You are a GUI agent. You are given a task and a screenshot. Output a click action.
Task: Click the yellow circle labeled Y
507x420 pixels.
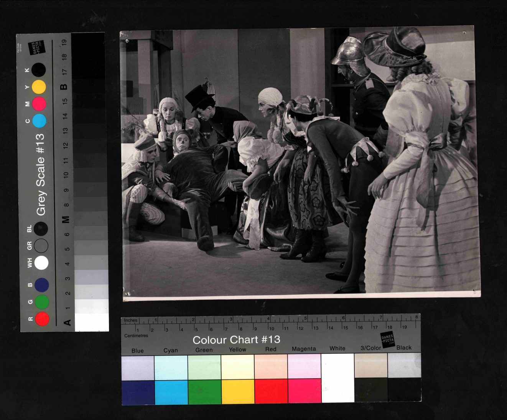click(39, 87)
